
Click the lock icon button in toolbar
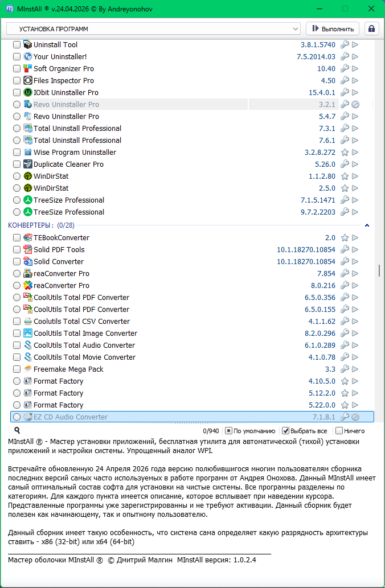[x=371, y=28]
